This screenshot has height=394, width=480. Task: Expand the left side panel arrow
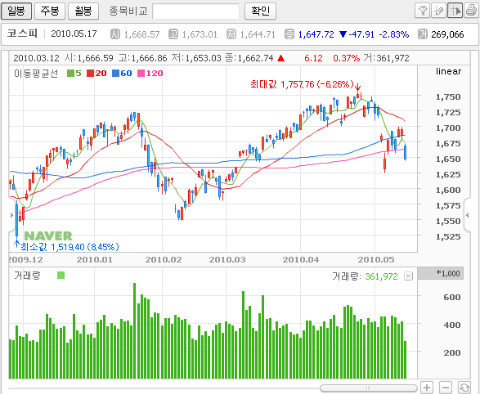[12, 215]
